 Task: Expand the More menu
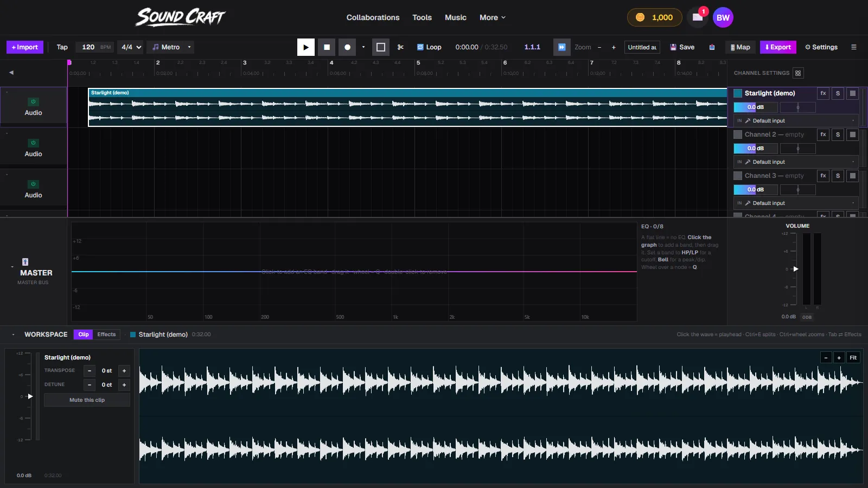pyautogui.click(x=493, y=17)
